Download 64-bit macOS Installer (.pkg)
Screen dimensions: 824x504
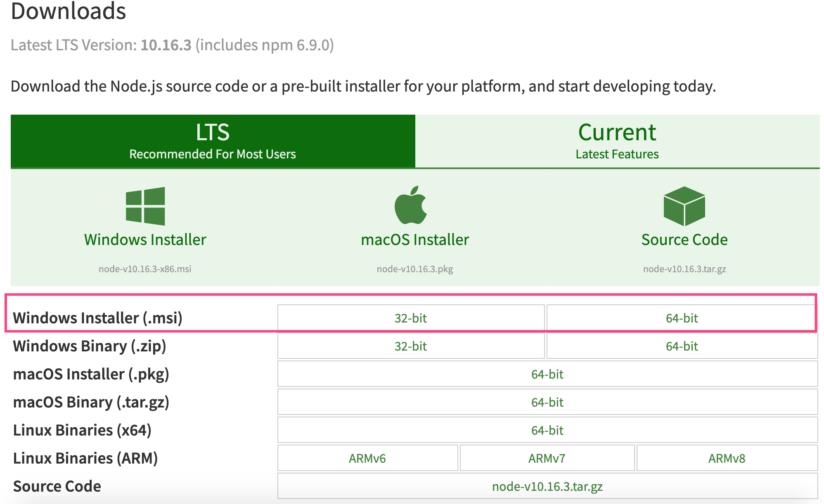[547, 374]
